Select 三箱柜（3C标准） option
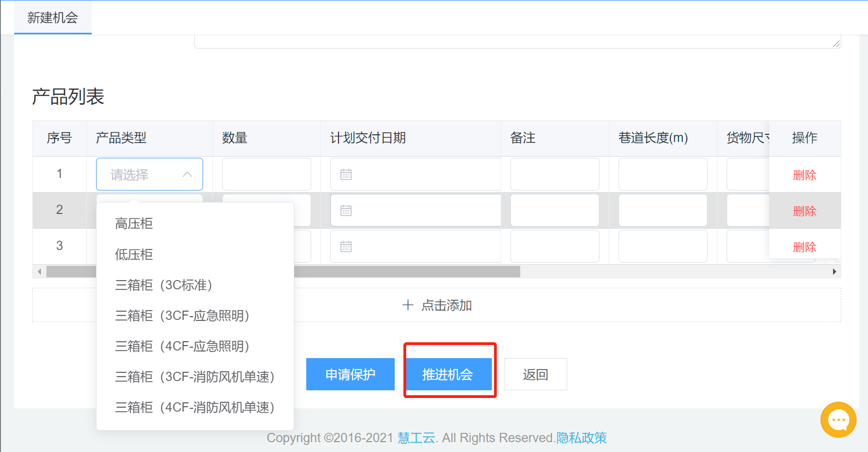Viewport: 868px width, 452px height. 163,285
